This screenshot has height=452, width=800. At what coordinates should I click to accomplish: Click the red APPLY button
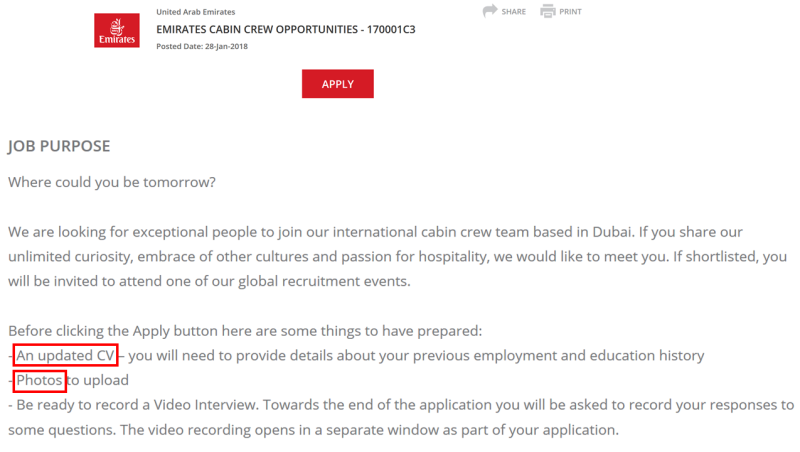[x=337, y=84]
